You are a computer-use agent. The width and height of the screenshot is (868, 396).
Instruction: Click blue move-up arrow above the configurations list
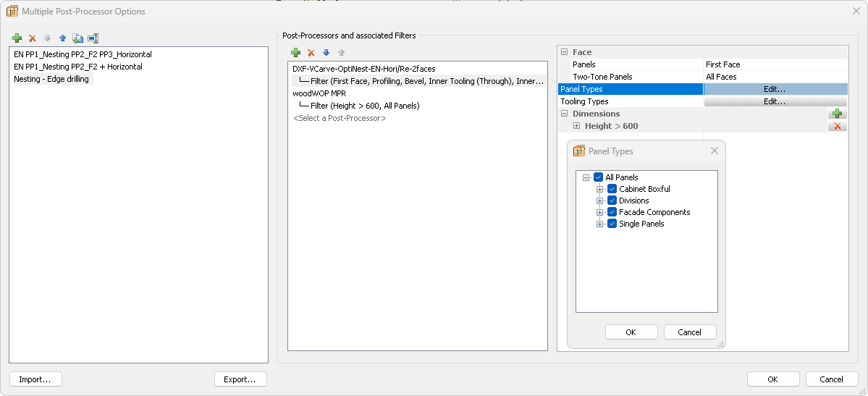click(62, 38)
